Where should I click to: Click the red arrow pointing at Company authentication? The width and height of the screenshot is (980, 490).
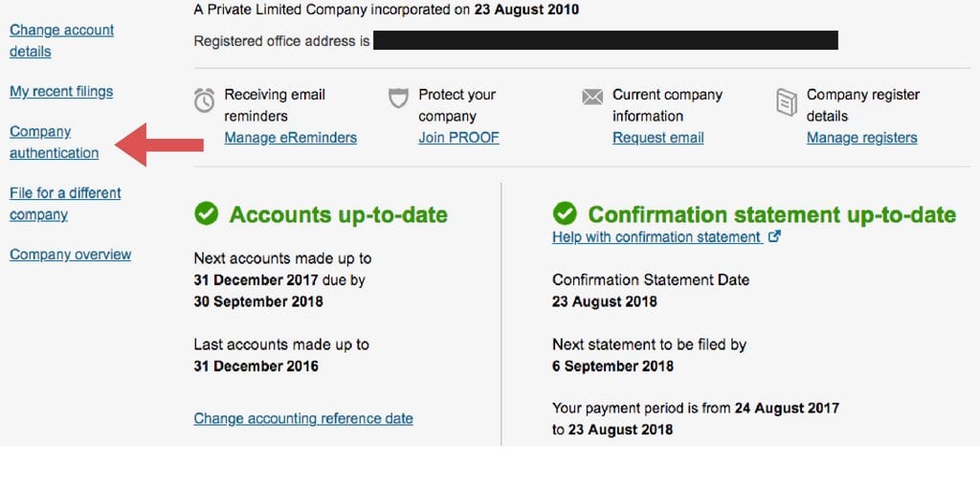pyautogui.click(x=160, y=145)
